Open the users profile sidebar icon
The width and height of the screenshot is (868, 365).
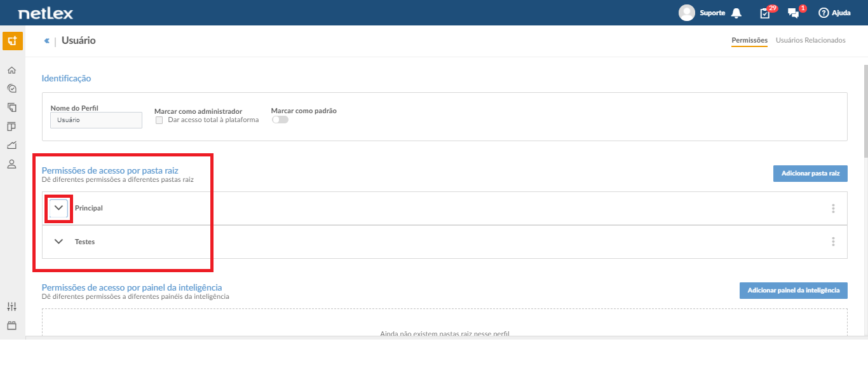11,164
